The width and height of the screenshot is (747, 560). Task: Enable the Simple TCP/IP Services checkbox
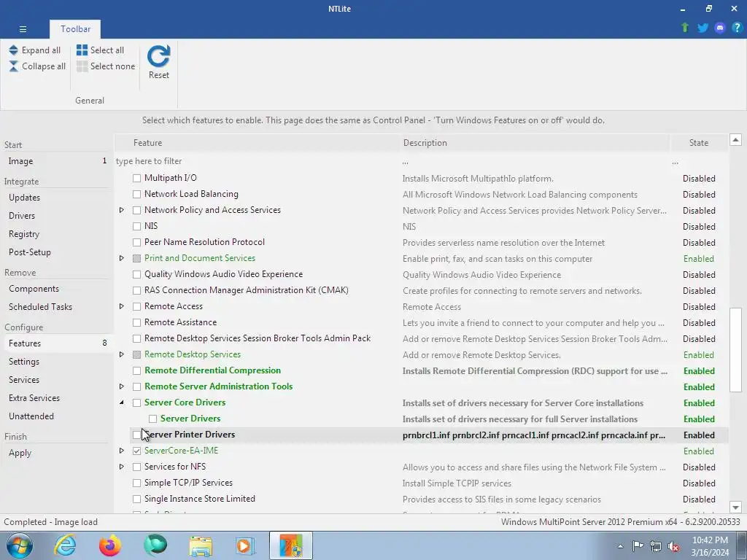(136, 483)
